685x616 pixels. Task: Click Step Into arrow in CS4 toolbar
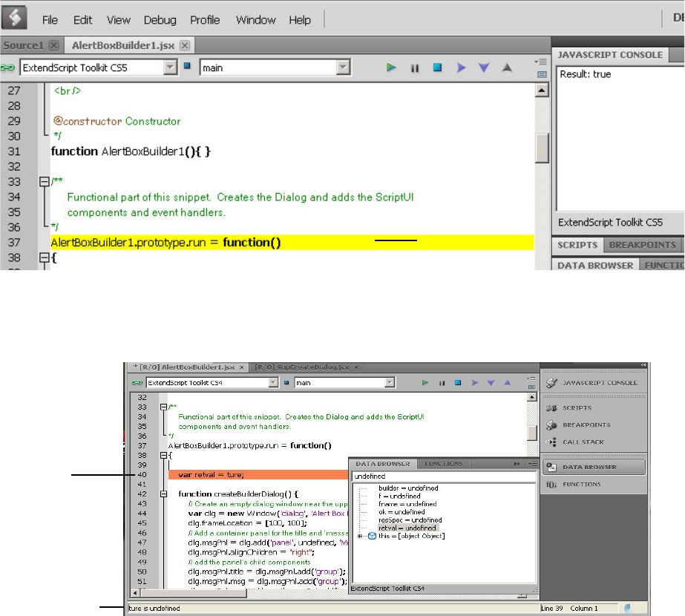[491, 383]
